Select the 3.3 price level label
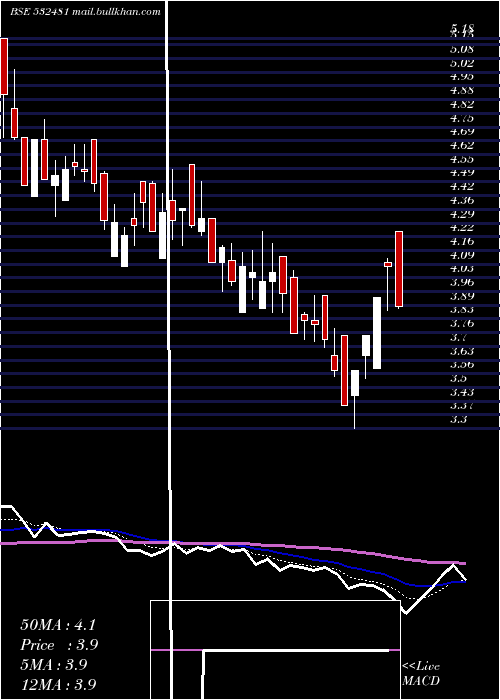Image resolution: width=500 pixels, height=700 pixels. tap(458, 420)
